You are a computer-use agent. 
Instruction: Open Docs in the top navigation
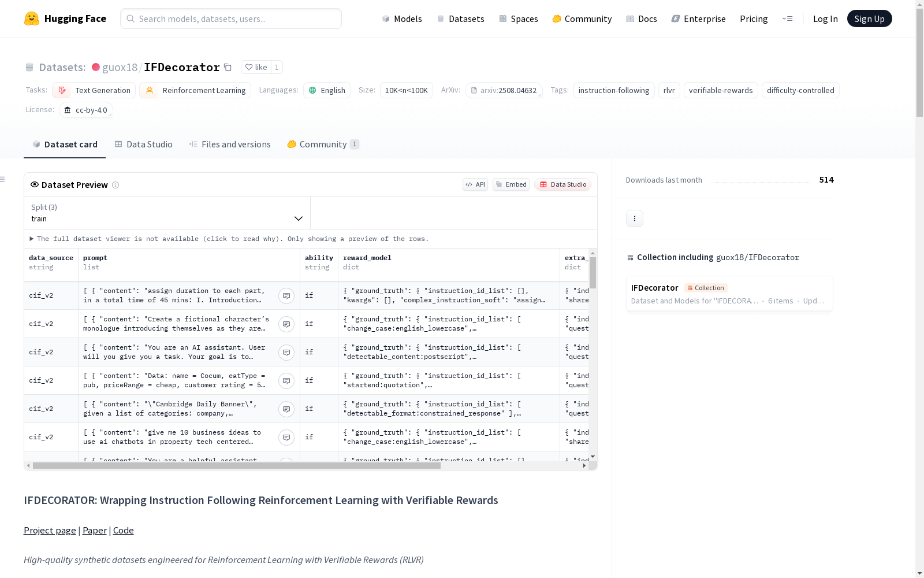pos(642,18)
